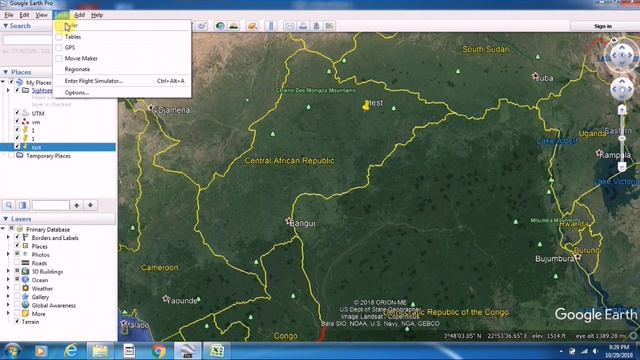Enable the Gallery layer checkbox
The width and height of the screenshot is (640, 360).
point(17,297)
